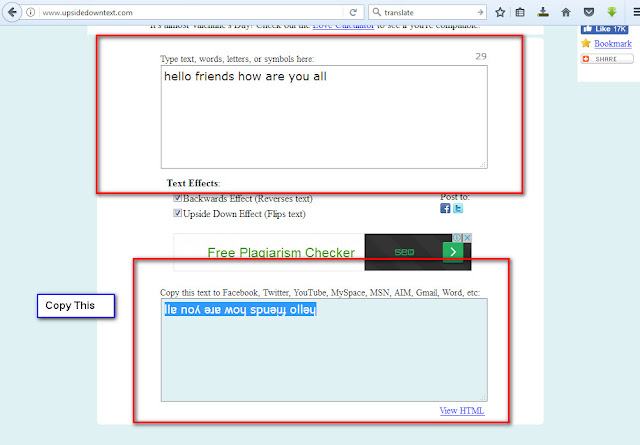Open the hamburger menu icon

tap(636, 12)
